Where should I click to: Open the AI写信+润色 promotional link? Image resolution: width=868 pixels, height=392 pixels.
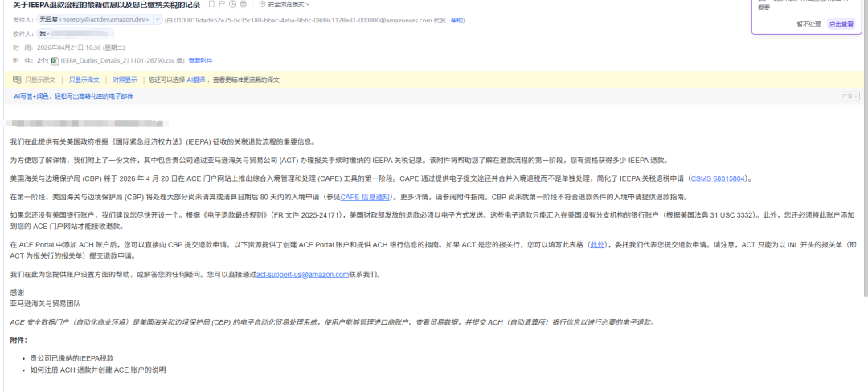tap(74, 96)
